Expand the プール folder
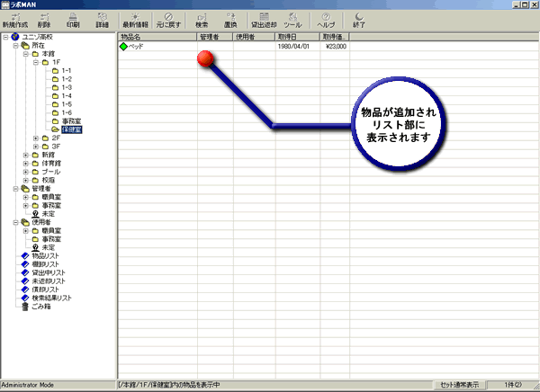The image size is (540, 392). (x=26, y=172)
